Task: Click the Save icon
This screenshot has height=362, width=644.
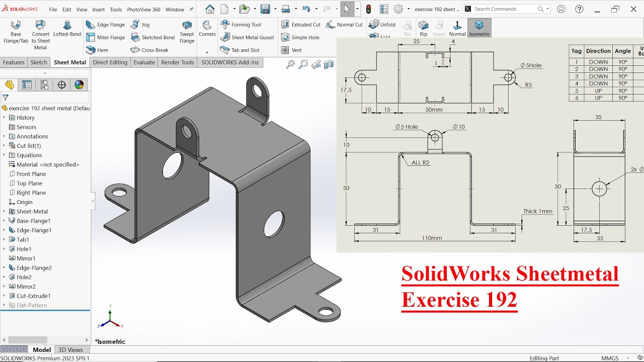Action: pyautogui.click(x=265, y=9)
